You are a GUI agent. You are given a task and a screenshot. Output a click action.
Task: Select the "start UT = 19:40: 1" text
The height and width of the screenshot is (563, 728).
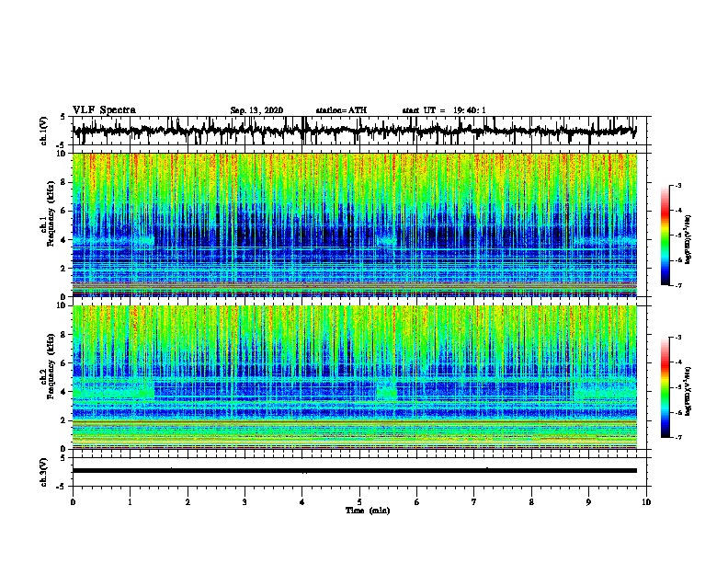click(x=444, y=110)
